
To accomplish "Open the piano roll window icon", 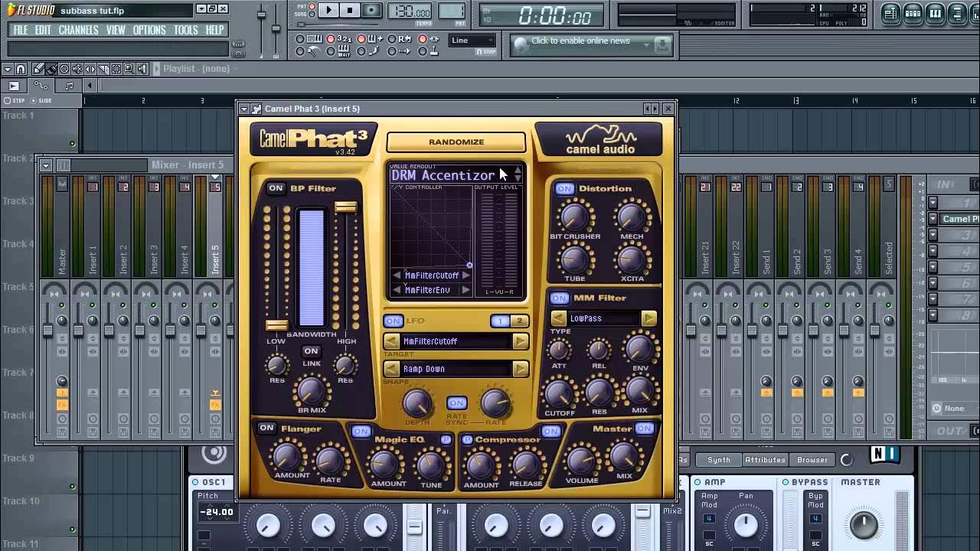I will point(935,14).
